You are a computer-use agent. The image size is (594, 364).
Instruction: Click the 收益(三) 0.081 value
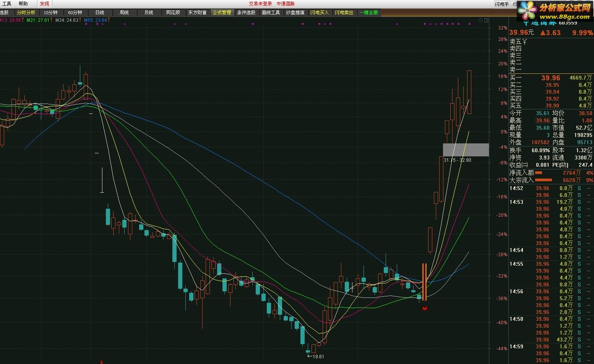[x=542, y=165]
